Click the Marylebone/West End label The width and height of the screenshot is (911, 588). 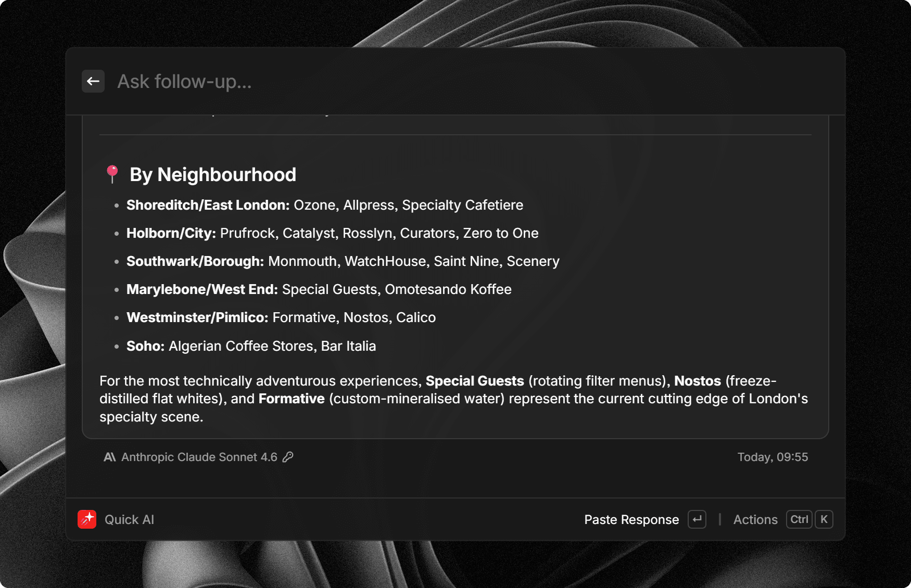[202, 289]
